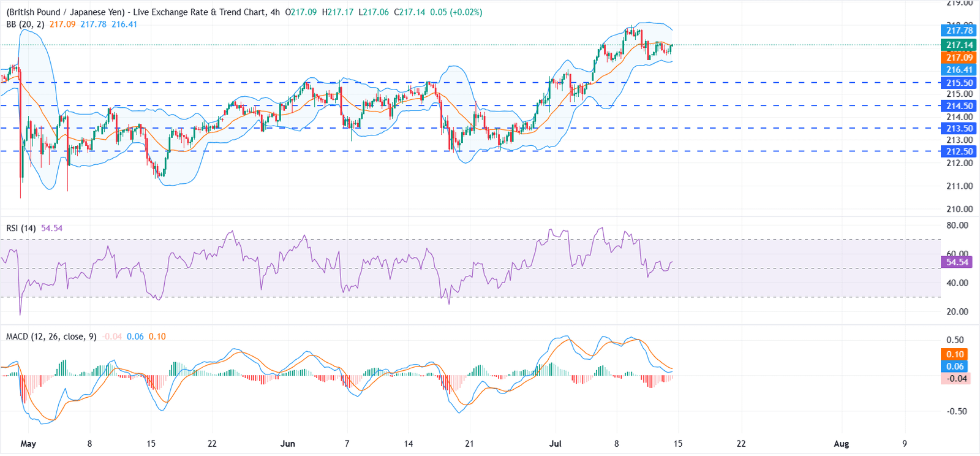This screenshot has height=456, width=980.
Task: Select the MACD (12, 26, close, 9) label
Action: [x=51, y=336]
